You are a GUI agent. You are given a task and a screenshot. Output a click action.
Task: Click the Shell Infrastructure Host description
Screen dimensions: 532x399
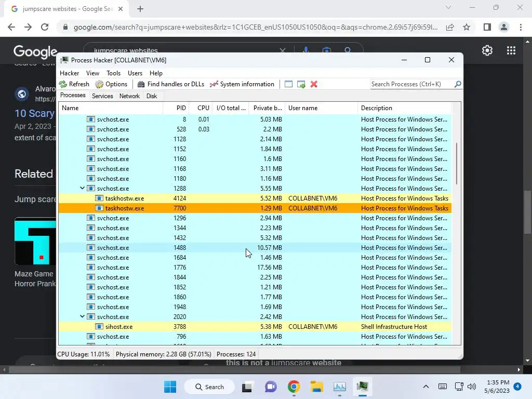tap(394, 326)
